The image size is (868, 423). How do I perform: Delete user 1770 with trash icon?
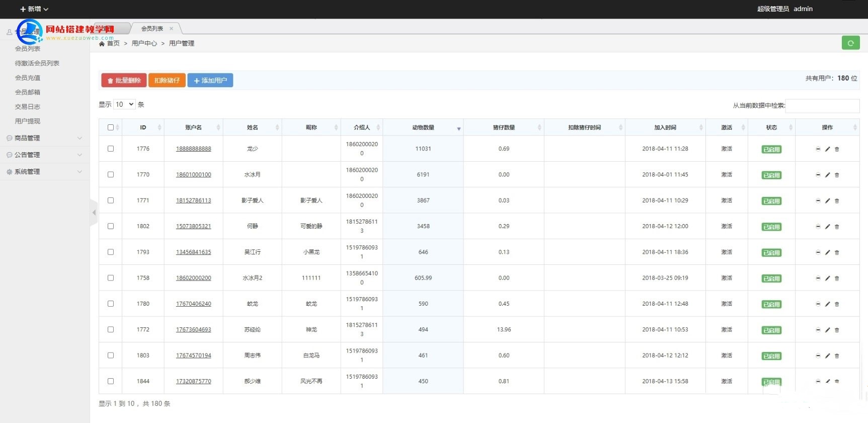[x=837, y=175]
